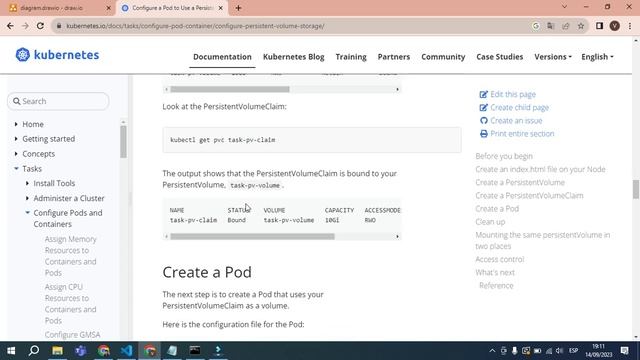This screenshot has width=640, height=360.
Task: Jump to Access control section
Action: 500,259
